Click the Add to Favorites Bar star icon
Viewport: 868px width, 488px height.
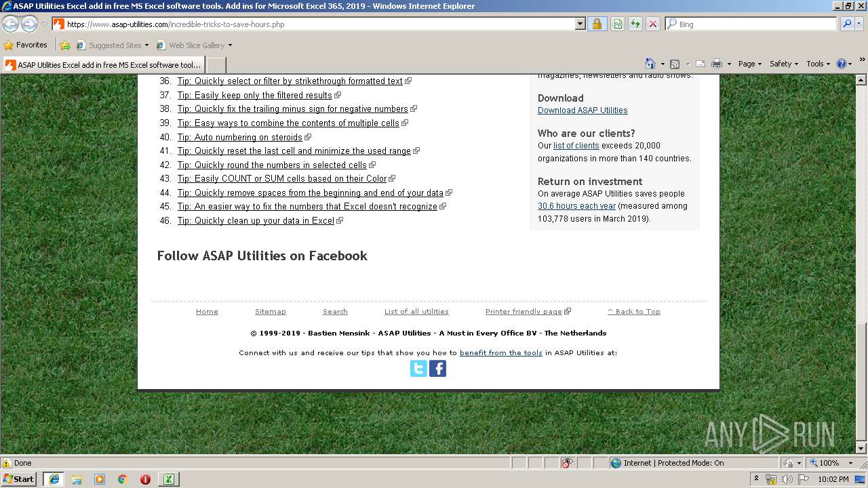tap(65, 45)
